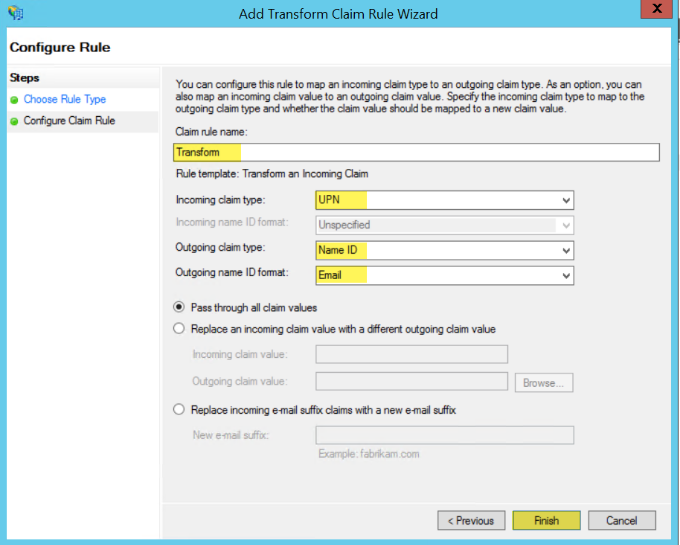Select Pass through all claim values
This screenshot has width=680, height=545.
click(x=180, y=307)
